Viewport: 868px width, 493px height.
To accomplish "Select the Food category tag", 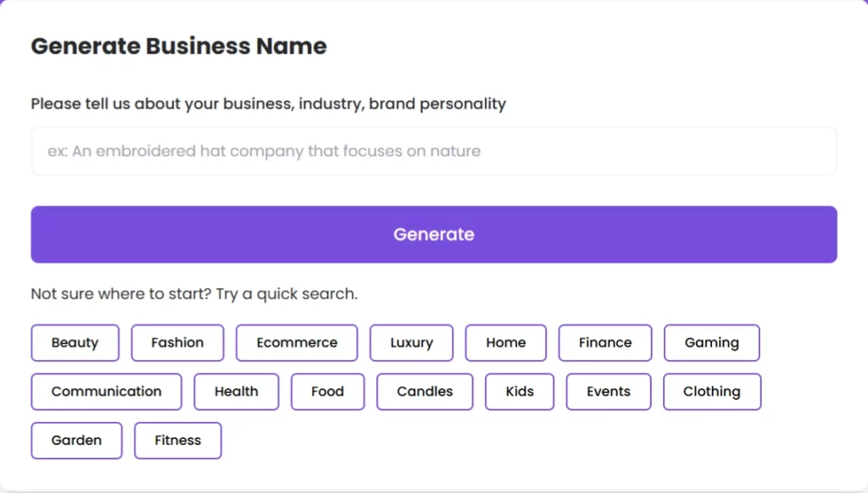I will tap(327, 391).
